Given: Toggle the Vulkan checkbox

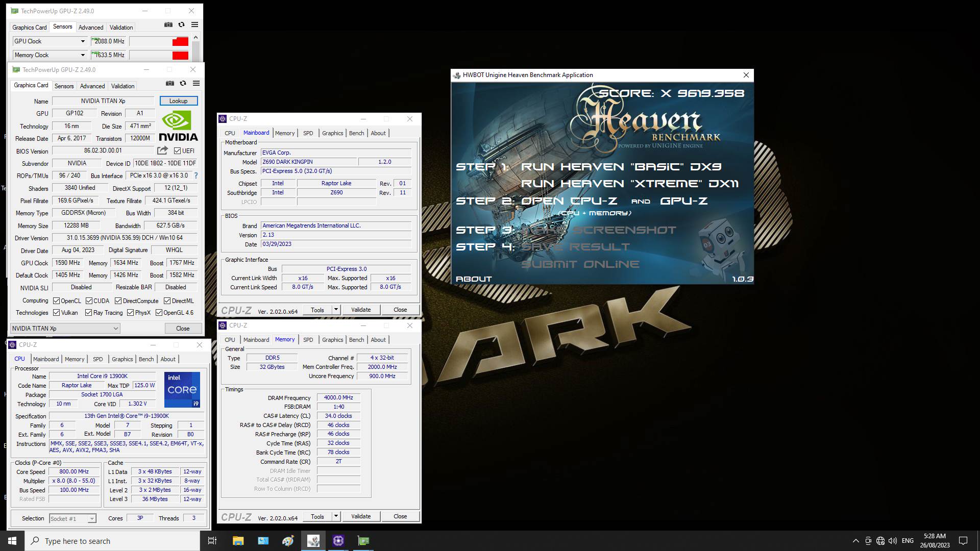Looking at the screenshot, I should tap(57, 313).
